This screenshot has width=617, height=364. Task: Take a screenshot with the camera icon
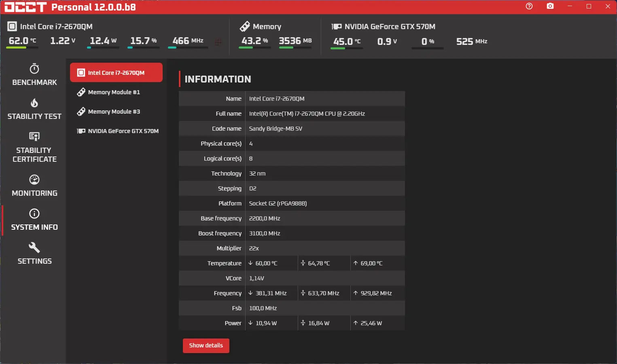[x=550, y=6]
